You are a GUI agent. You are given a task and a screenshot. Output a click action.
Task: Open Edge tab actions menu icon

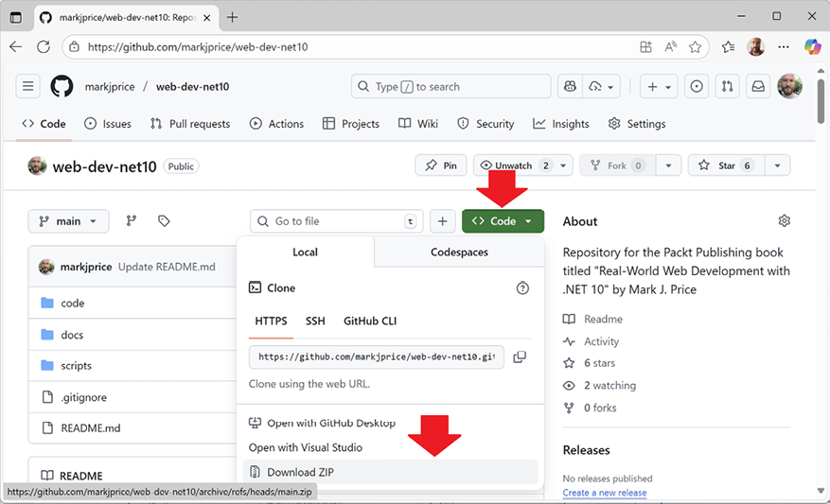click(x=16, y=17)
